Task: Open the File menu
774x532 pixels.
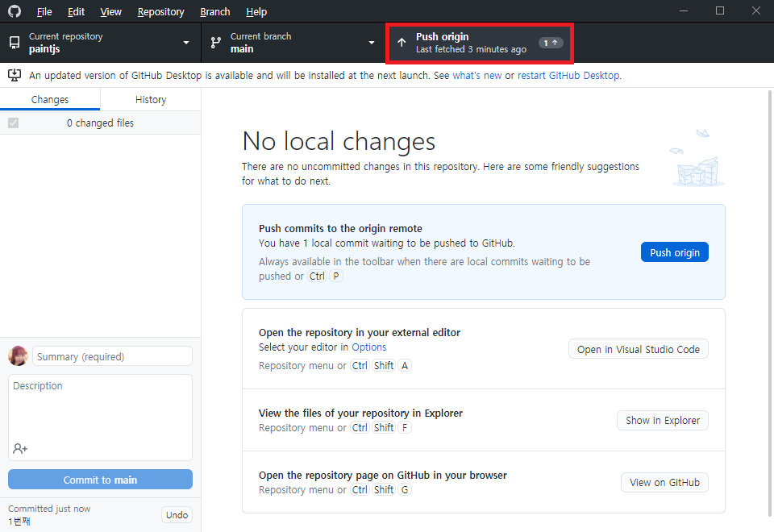Action: point(44,11)
